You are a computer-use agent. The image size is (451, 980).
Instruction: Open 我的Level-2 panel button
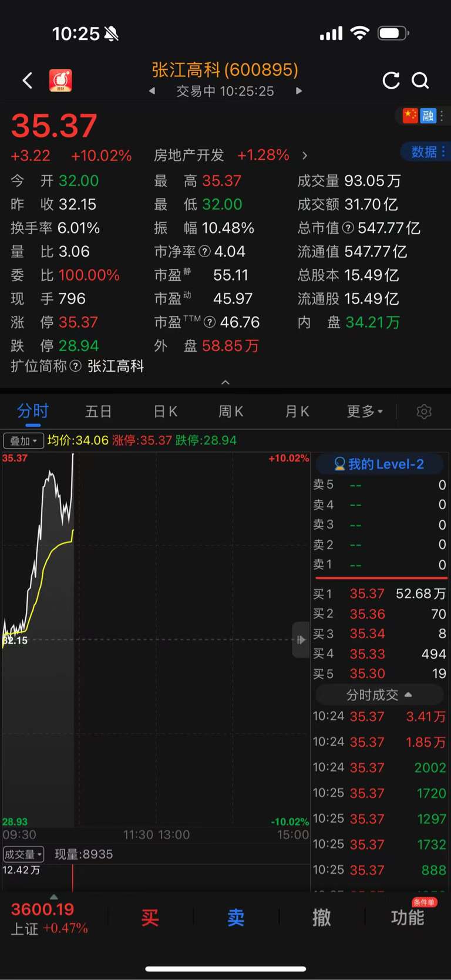click(x=379, y=464)
